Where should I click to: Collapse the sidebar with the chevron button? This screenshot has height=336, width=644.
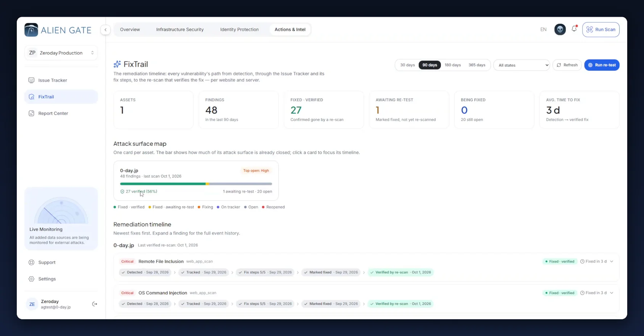[x=105, y=30]
